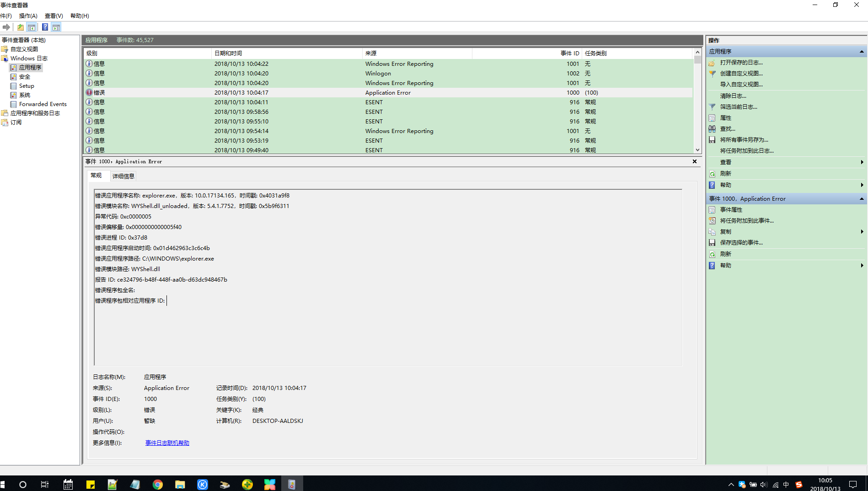Viewport: 868px width, 491px height.
Task: Open Chrome from the taskbar
Action: [158, 485]
